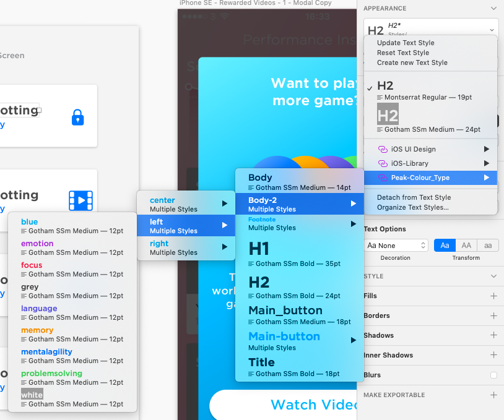This screenshot has height=420, width=504.
Task: Open the Decoration dropdown set to Aa None
Action: [x=396, y=245]
